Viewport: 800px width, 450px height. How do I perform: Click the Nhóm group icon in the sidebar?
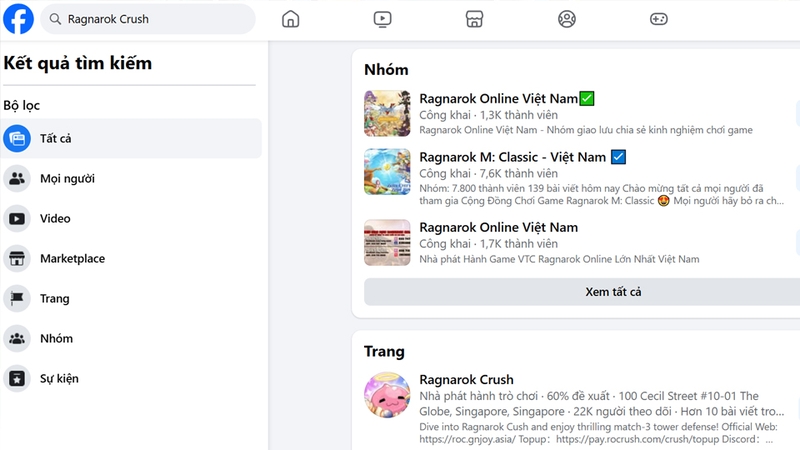pos(17,338)
